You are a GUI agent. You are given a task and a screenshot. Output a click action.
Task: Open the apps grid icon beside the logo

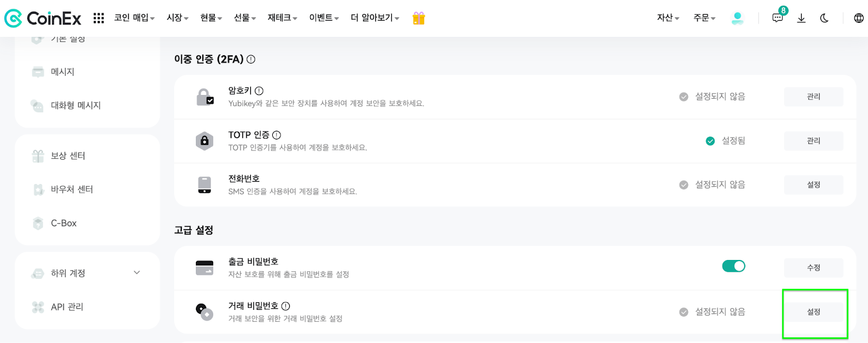98,17
